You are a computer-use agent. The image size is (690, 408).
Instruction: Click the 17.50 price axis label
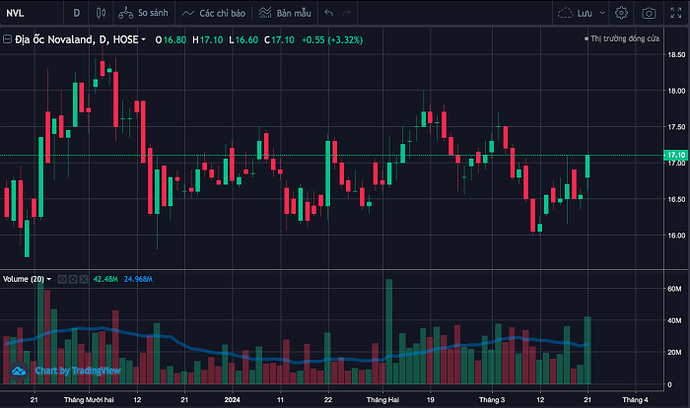point(676,127)
